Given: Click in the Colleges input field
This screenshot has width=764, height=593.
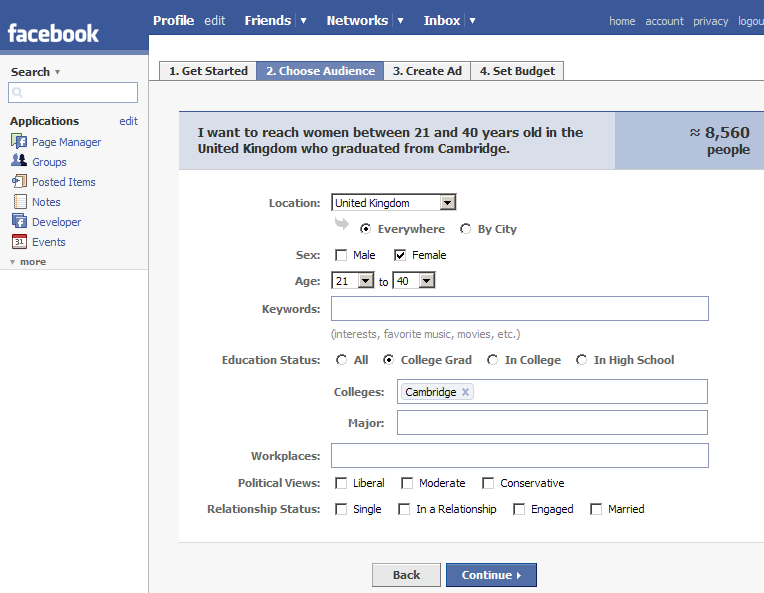Looking at the screenshot, I should (553, 392).
